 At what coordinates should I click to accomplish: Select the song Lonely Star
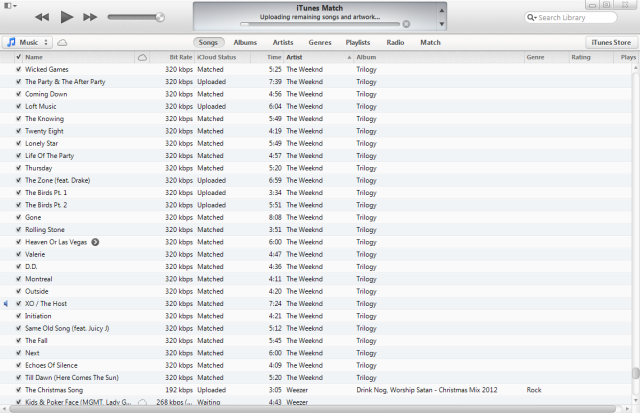click(42, 143)
